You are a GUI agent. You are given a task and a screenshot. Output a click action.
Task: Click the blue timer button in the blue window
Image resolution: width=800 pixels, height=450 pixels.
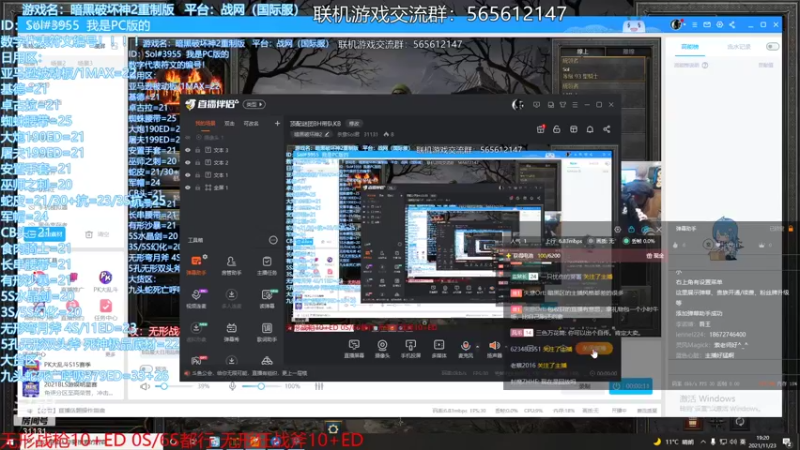coord(631,386)
